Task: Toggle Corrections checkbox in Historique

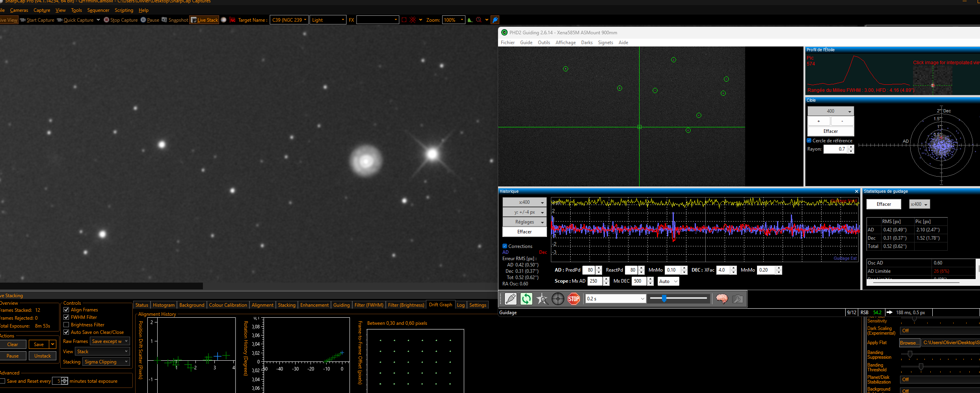Action: 505,246
